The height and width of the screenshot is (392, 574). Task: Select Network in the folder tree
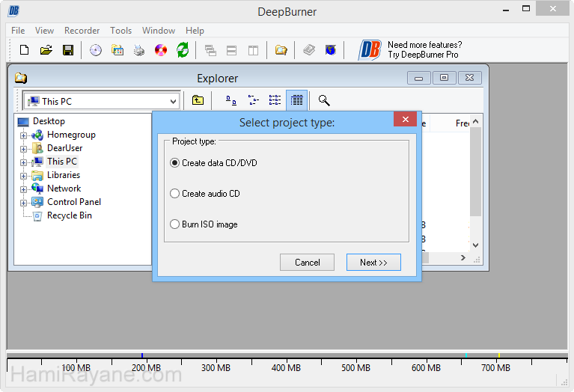click(x=64, y=189)
